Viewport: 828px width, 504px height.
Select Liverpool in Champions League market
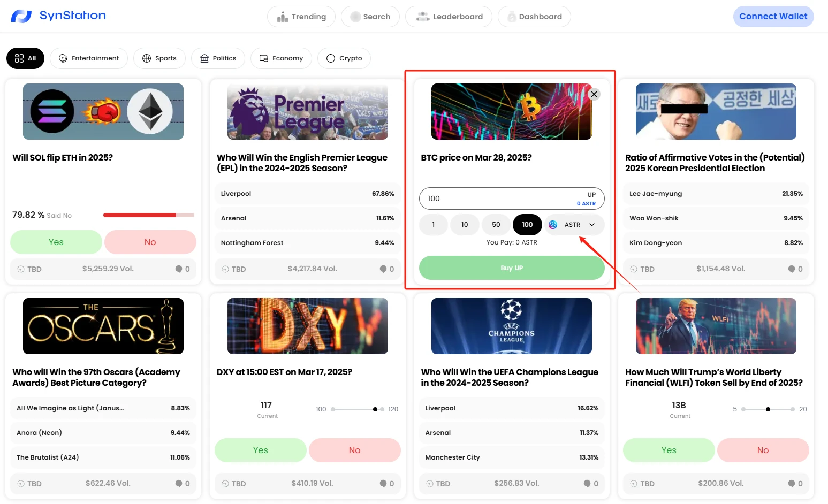point(512,408)
